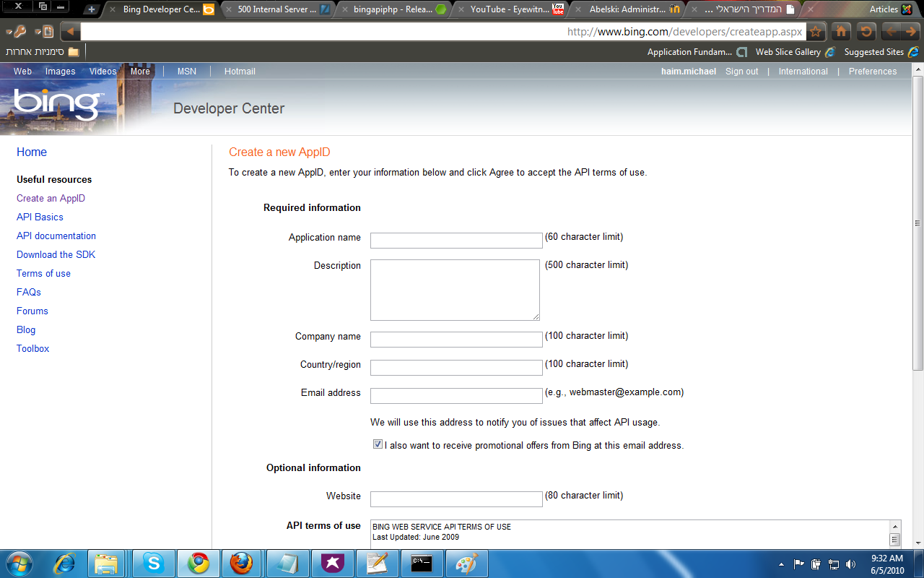Focus the Company name field
The image size is (924, 578).
[456, 340]
